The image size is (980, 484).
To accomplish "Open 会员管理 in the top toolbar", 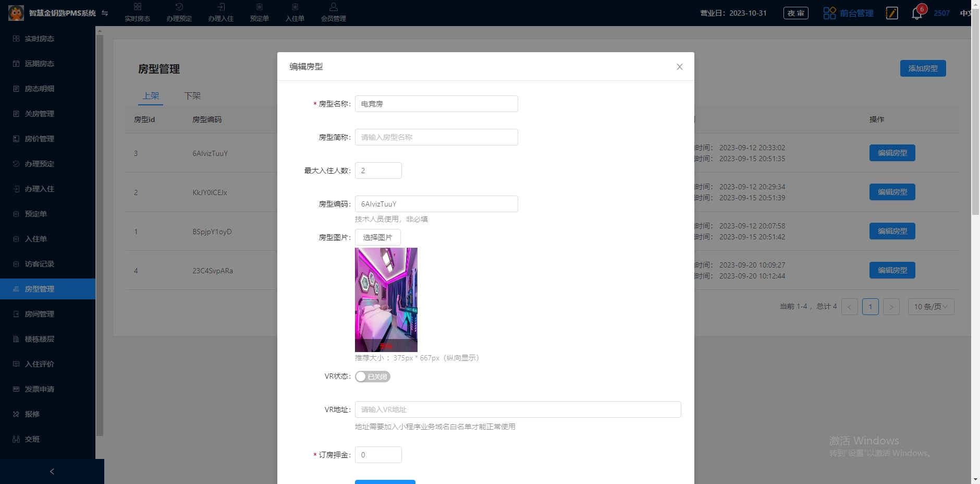I will (x=333, y=13).
